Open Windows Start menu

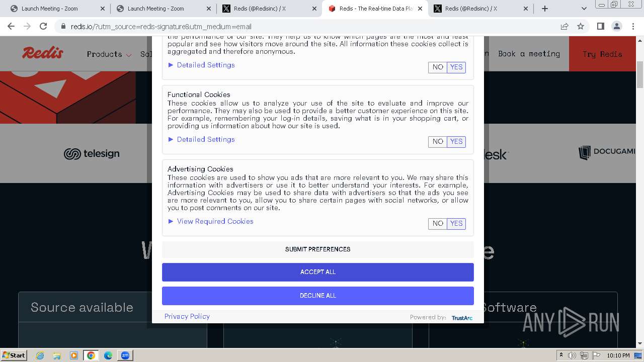point(14,355)
